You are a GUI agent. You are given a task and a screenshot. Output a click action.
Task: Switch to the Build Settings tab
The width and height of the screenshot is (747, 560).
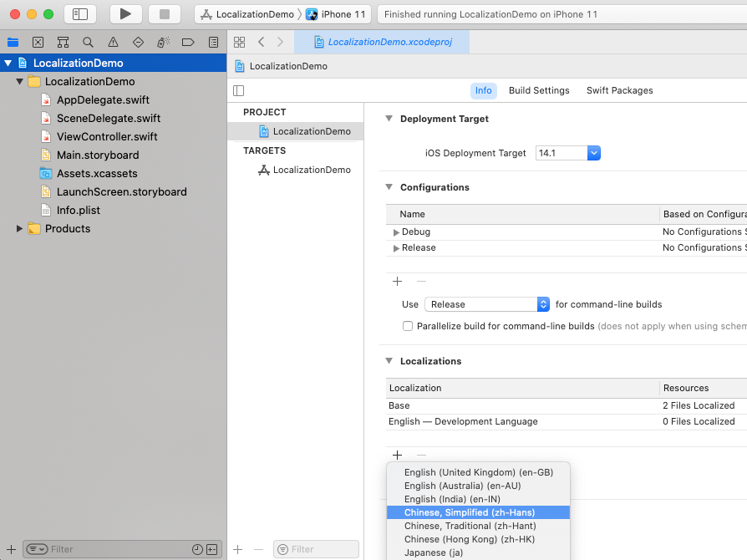539,90
